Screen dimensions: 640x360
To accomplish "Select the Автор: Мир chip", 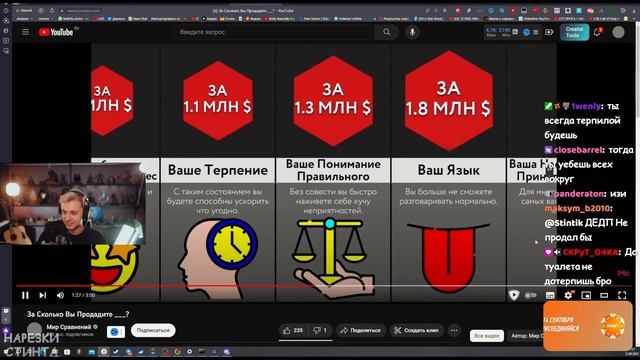I will coord(525,336).
